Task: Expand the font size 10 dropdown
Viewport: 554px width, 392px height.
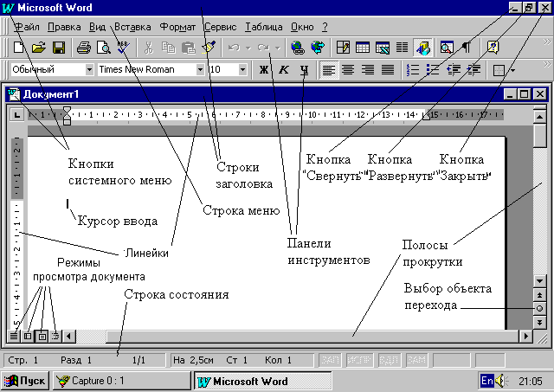Action: tap(242, 69)
